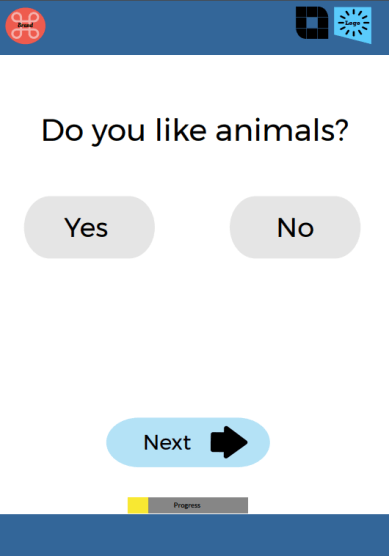Click the 'Progress' label on the bar

coord(187,505)
